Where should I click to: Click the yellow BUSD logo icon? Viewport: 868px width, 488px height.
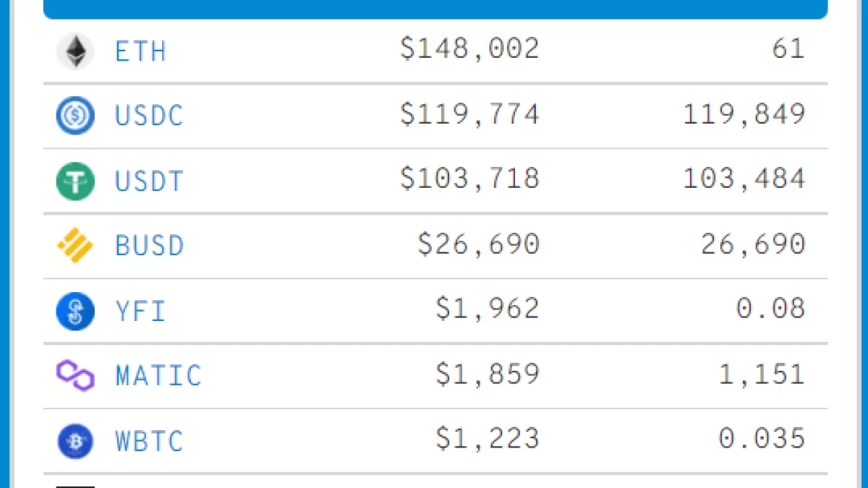(75, 246)
